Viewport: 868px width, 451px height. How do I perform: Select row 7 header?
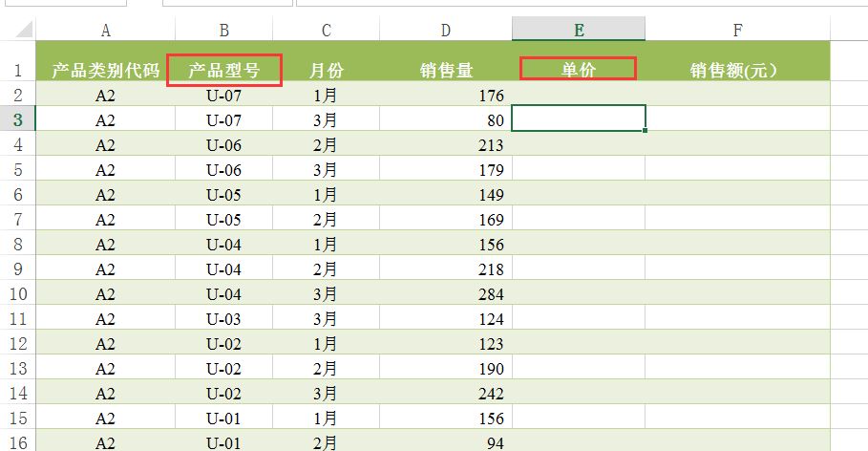point(18,220)
